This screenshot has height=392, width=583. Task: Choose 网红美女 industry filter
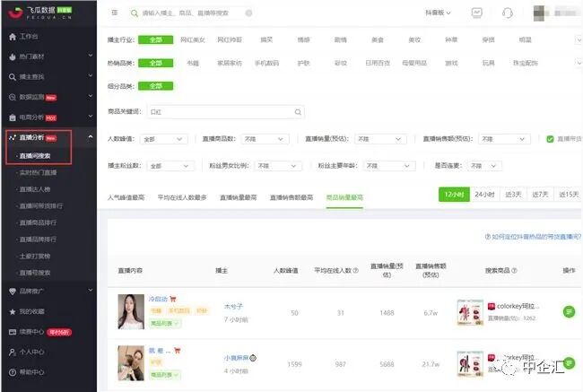[193, 39]
